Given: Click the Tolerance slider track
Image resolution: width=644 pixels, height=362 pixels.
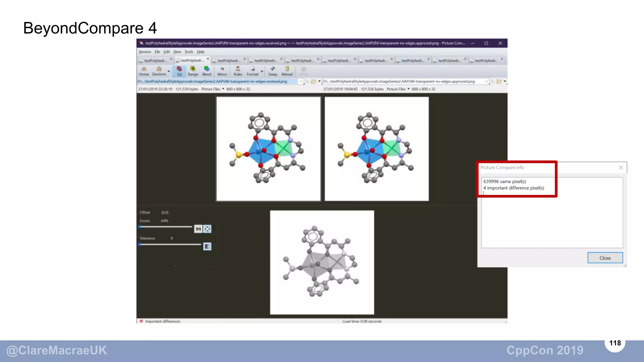Looking at the screenshot, I should [170, 244].
